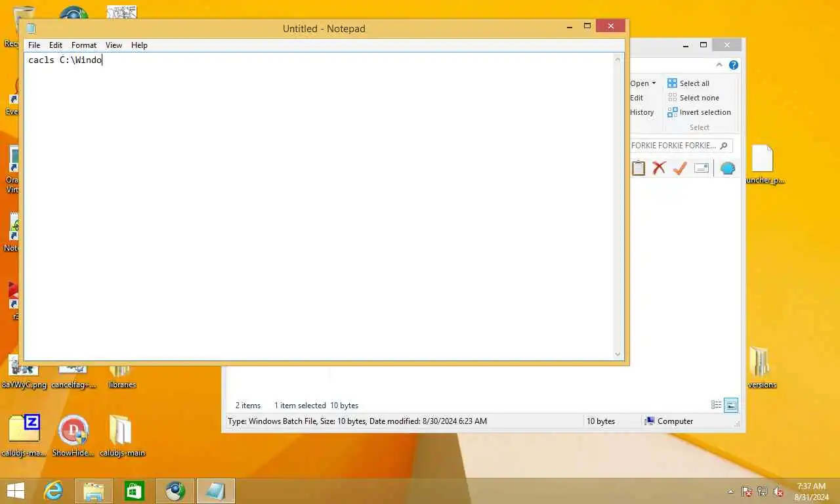Select the ShowHide desktop shortcut
Image resolution: width=840 pixels, height=504 pixels.
[x=73, y=435]
